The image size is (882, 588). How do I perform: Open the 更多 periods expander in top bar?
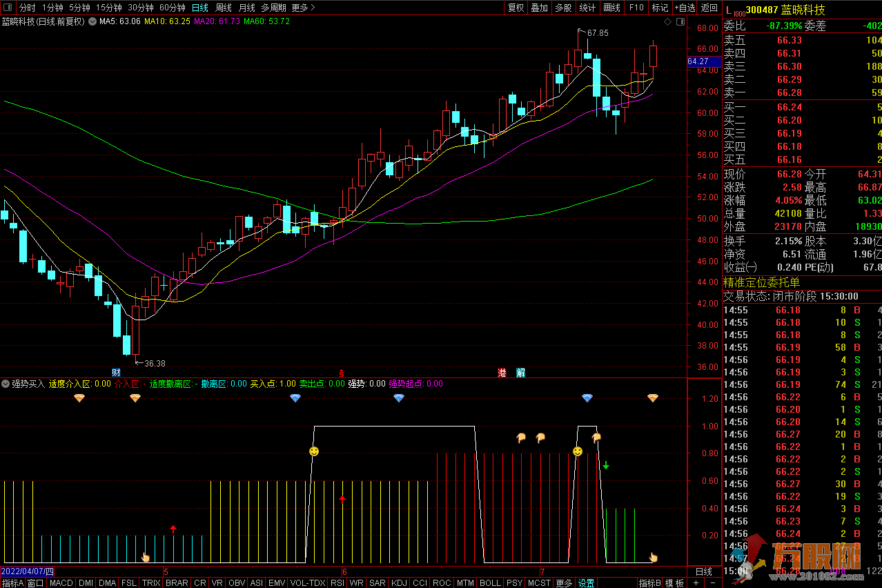(303, 8)
